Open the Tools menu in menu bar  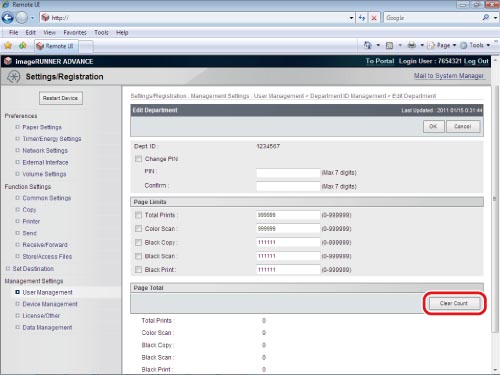point(101,33)
